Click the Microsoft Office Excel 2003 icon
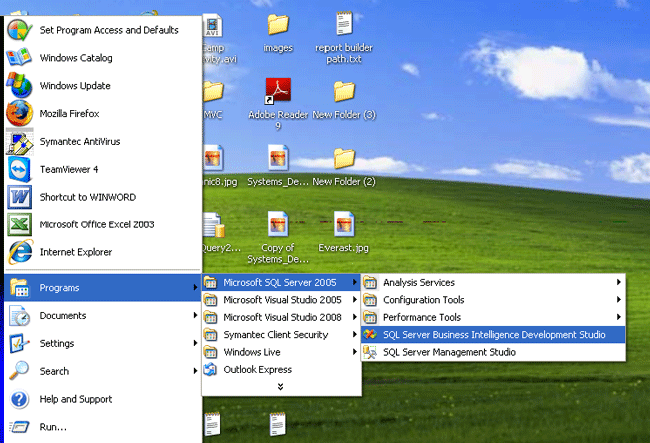Image resolution: width=650 pixels, height=443 pixels. pos(19,224)
